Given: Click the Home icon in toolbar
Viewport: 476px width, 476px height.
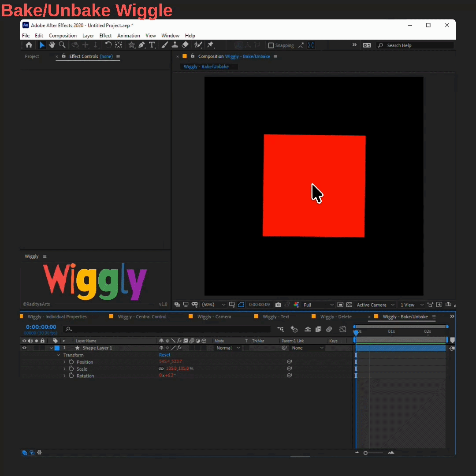Looking at the screenshot, I should click(x=29, y=45).
